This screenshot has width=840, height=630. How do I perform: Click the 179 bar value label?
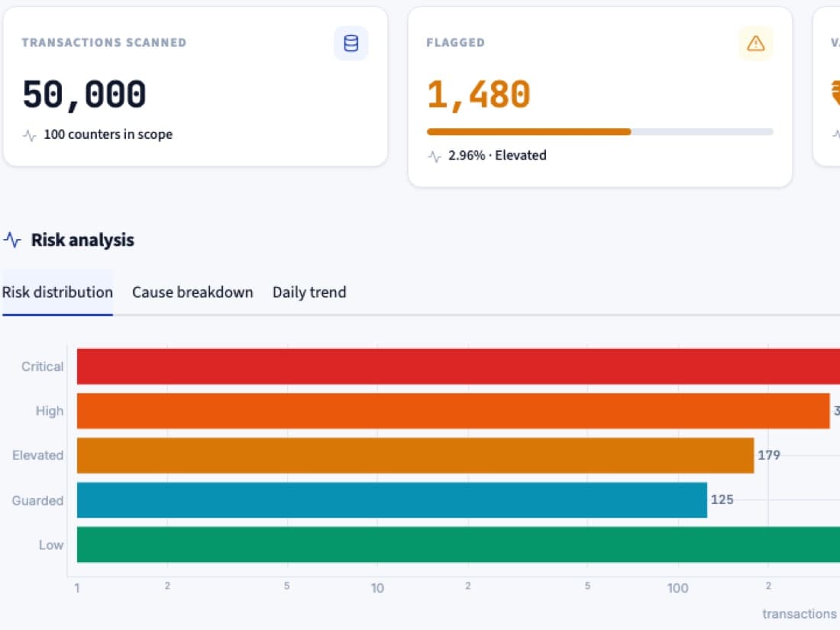tap(769, 455)
